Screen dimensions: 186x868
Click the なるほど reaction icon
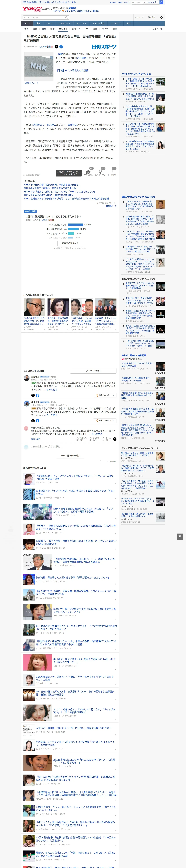[x=91, y=439]
